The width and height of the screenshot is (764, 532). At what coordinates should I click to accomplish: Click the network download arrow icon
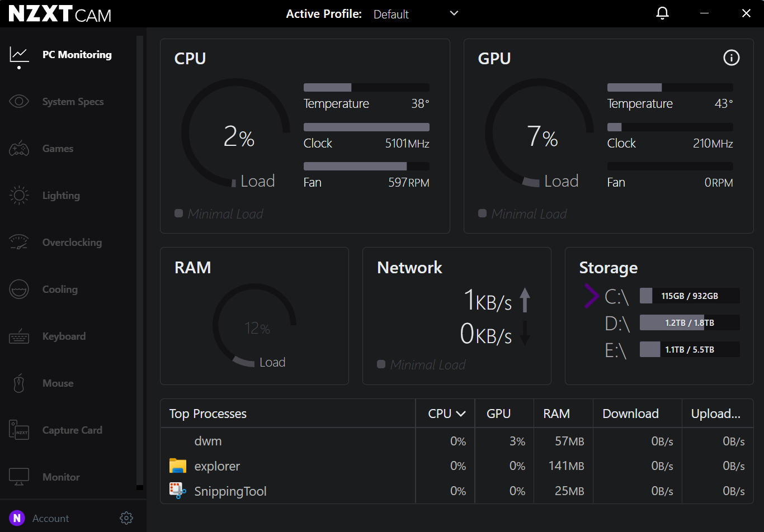525,333
